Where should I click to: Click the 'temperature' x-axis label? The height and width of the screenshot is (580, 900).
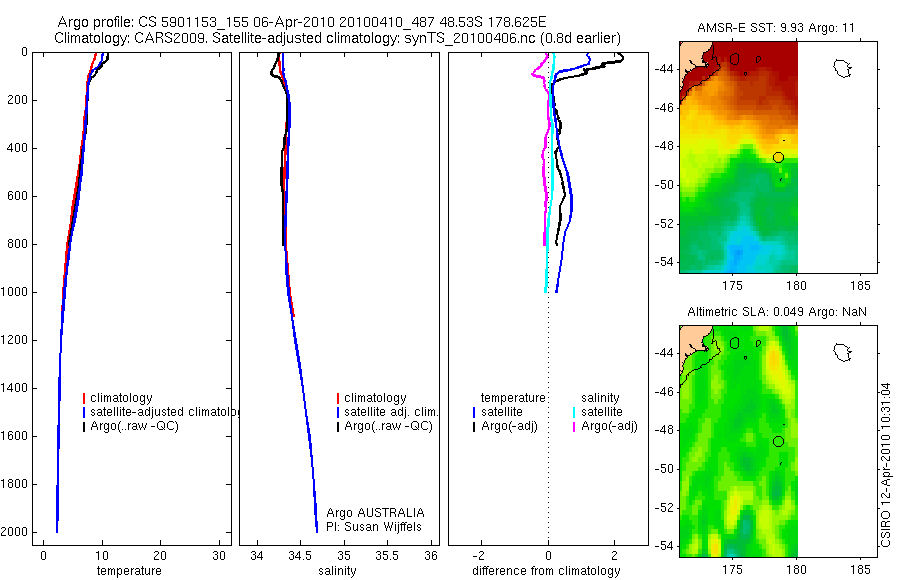click(x=129, y=571)
